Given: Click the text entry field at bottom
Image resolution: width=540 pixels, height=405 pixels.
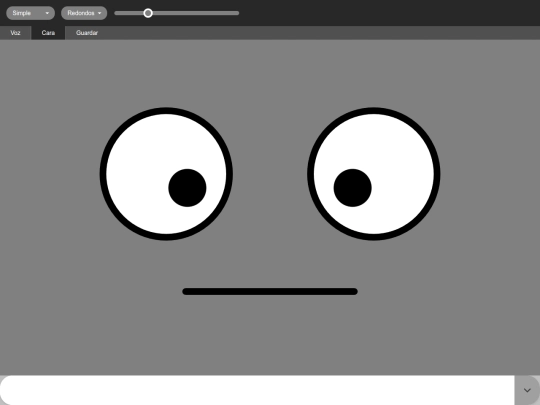Looking at the screenshot, I should coord(257,390).
